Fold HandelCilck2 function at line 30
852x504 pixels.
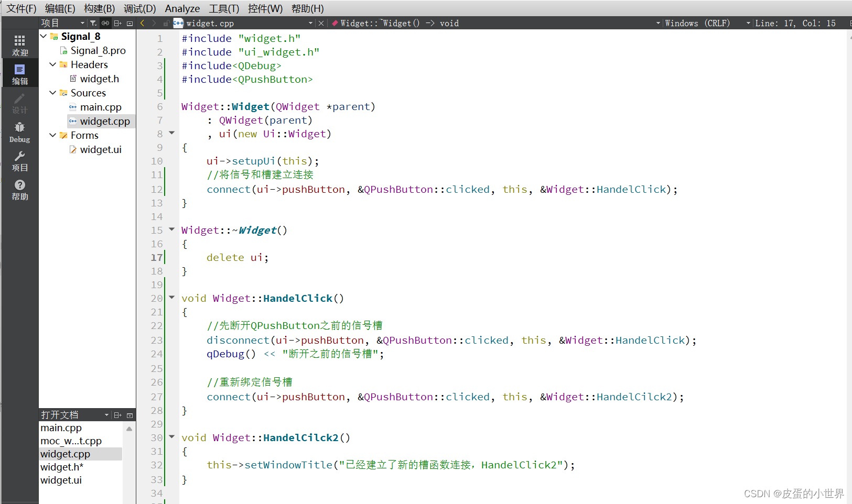pos(171,437)
